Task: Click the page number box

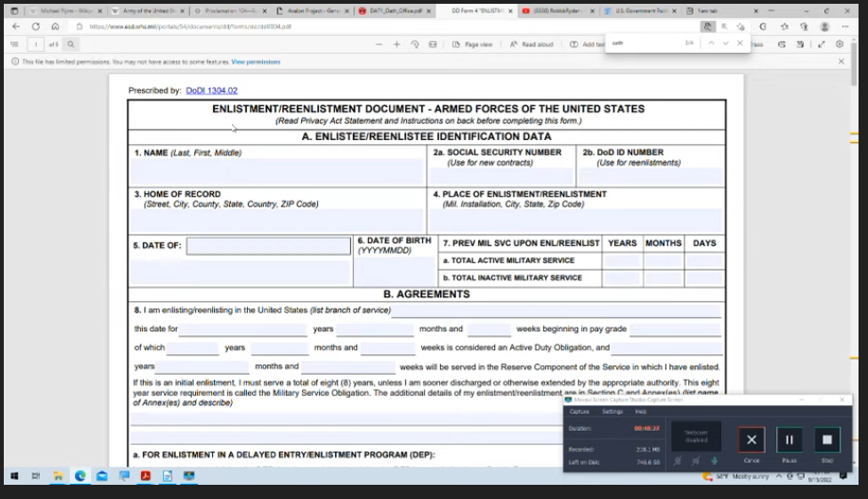Action: point(36,45)
